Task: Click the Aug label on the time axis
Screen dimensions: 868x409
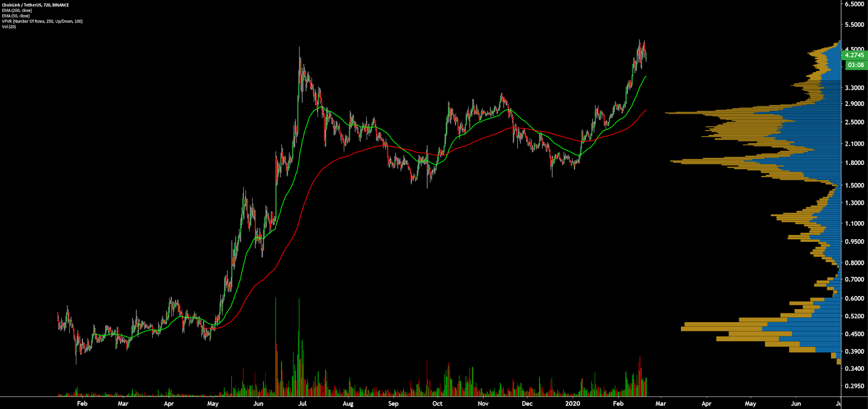Action: pos(348,404)
